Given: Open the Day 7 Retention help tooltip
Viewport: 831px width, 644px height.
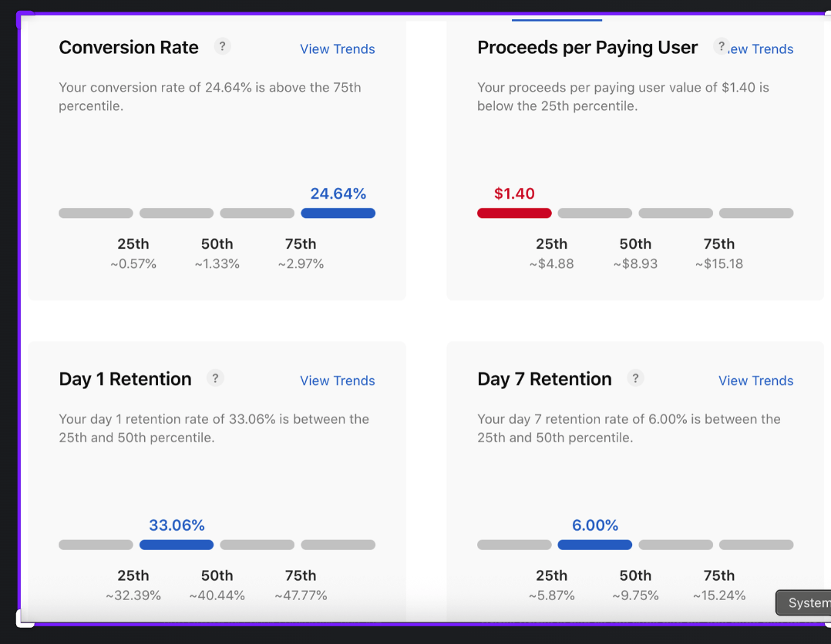Looking at the screenshot, I should [635, 377].
